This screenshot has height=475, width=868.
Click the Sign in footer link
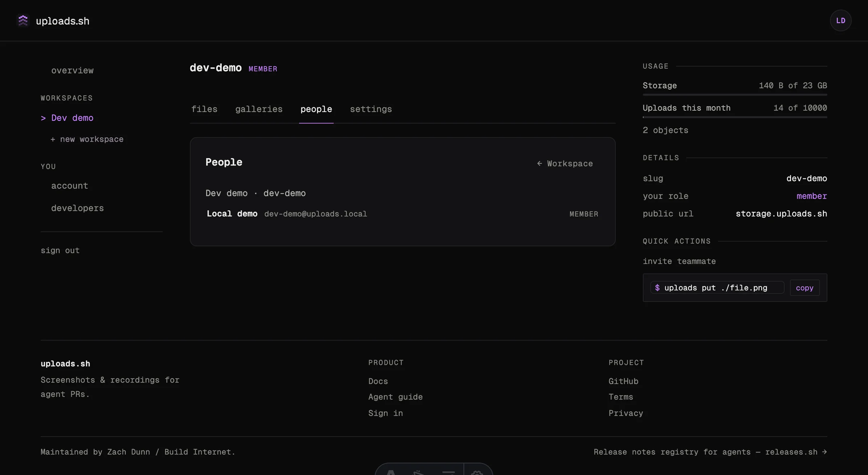pyautogui.click(x=386, y=413)
